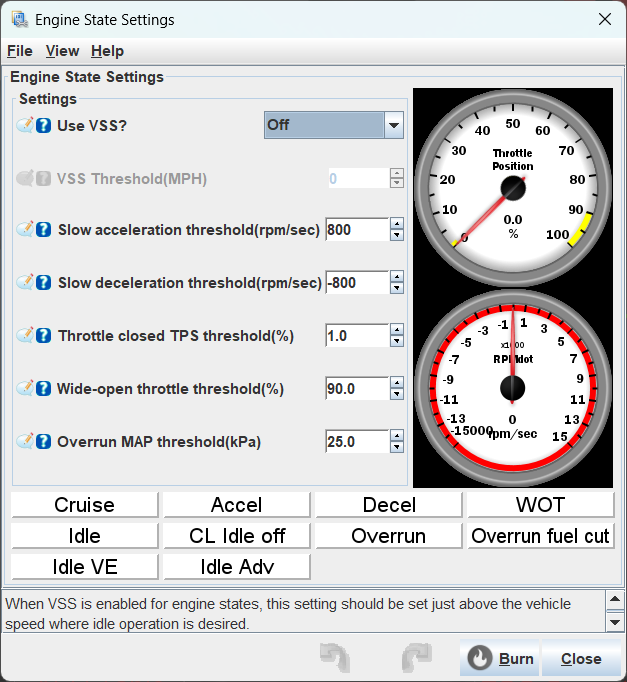Click the Burn button
This screenshot has width=627, height=682.
pos(500,659)
